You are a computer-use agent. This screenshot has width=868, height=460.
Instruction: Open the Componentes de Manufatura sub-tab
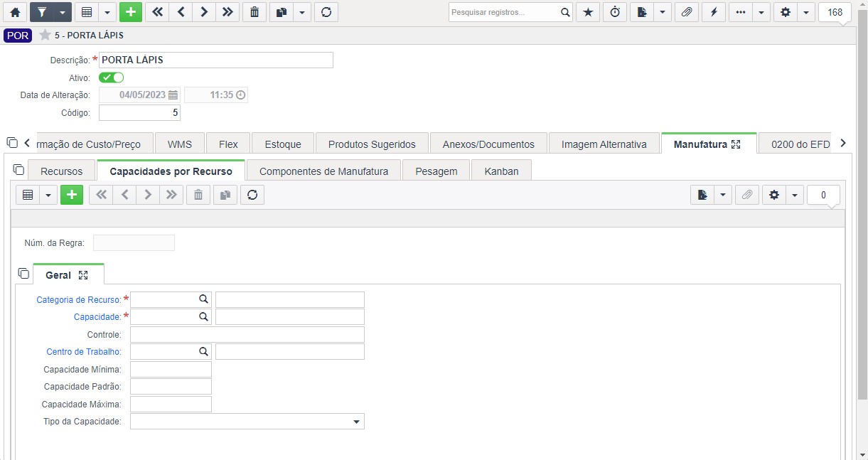(x=323, y=171)
